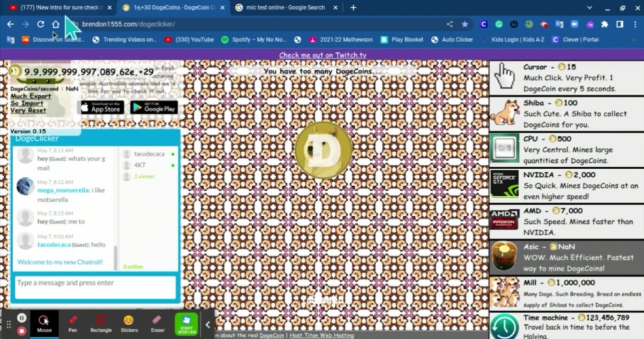Go back in browser history
This screenshot has height=339, width=644.
11,25
